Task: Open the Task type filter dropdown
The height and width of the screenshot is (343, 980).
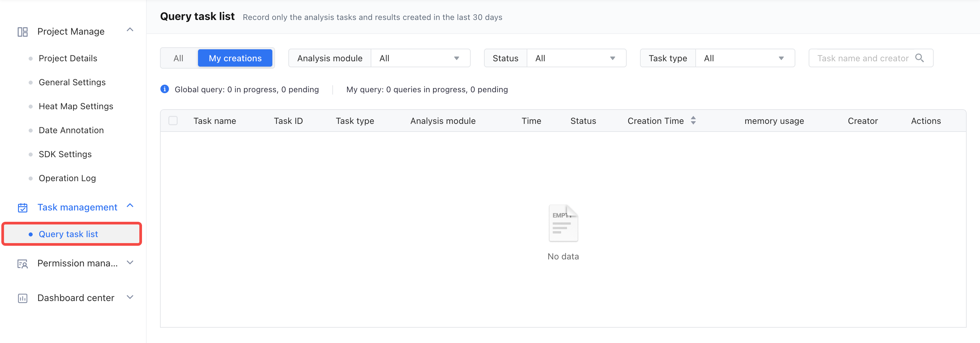Action: tap(745, 58)
